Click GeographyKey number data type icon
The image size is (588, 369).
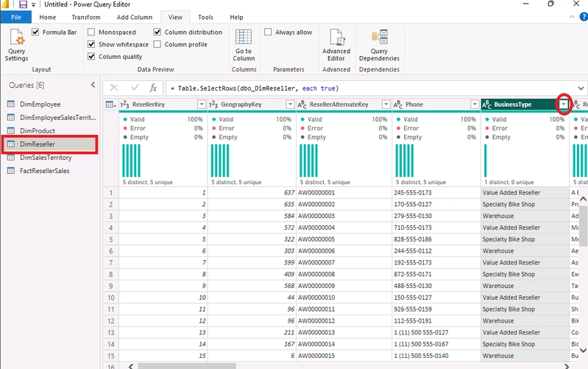213,105
